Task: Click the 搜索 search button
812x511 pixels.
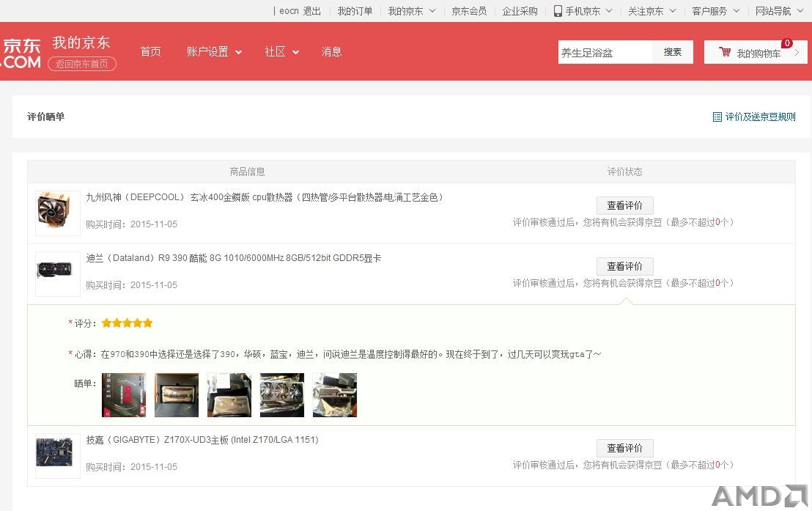Action: pos(672,52)
